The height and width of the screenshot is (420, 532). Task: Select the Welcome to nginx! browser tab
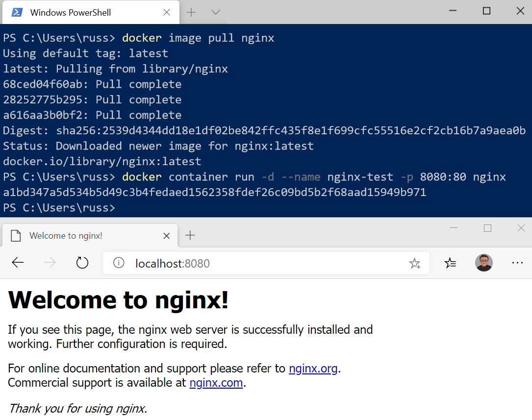pos(90,236)
